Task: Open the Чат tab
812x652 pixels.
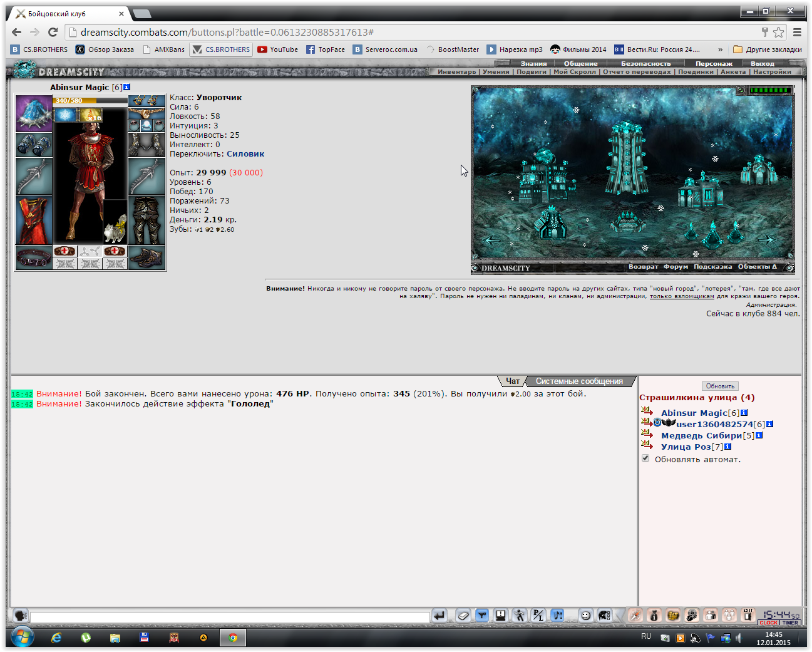Action: 513,381
